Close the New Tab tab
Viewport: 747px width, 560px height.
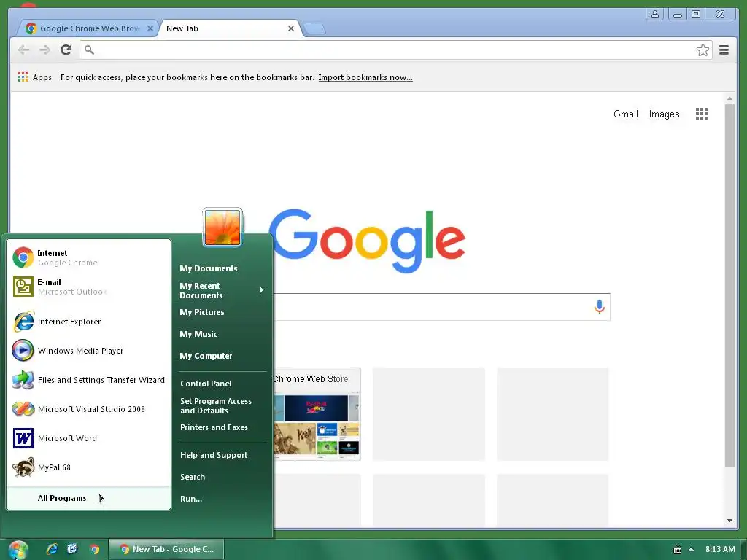click(290, 28)
